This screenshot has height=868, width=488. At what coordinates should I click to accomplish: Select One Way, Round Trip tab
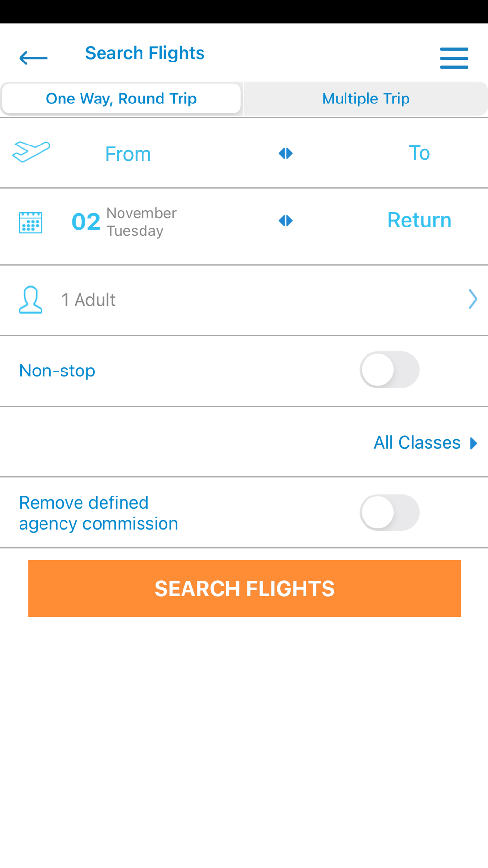(x=122, y=99)
